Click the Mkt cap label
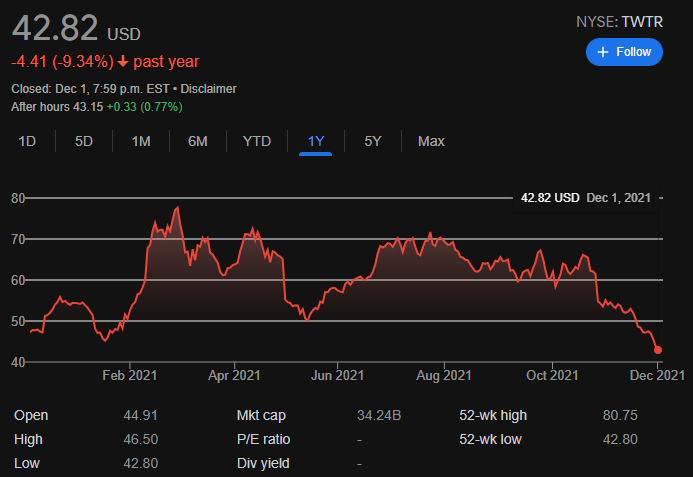The image size is (693, 477). point(261,416)
